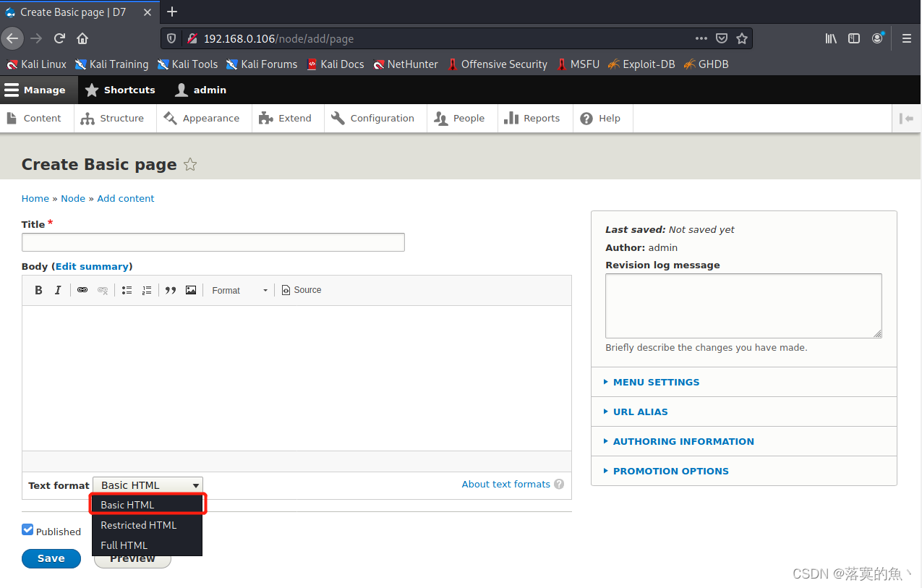Toggle Italic formatting in editor
The height and width of the screenshot is (588, 922).
(58, 290)
